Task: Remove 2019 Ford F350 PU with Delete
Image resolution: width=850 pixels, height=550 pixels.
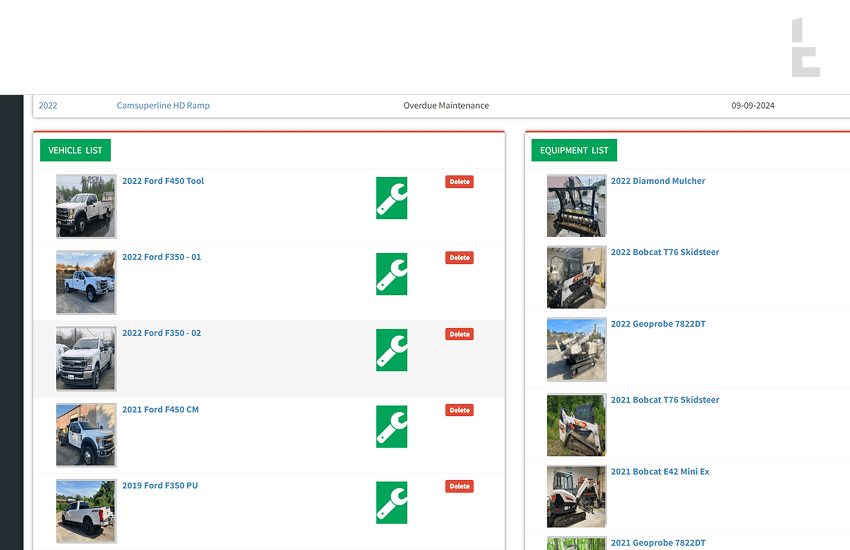Action: click(459, 486)
